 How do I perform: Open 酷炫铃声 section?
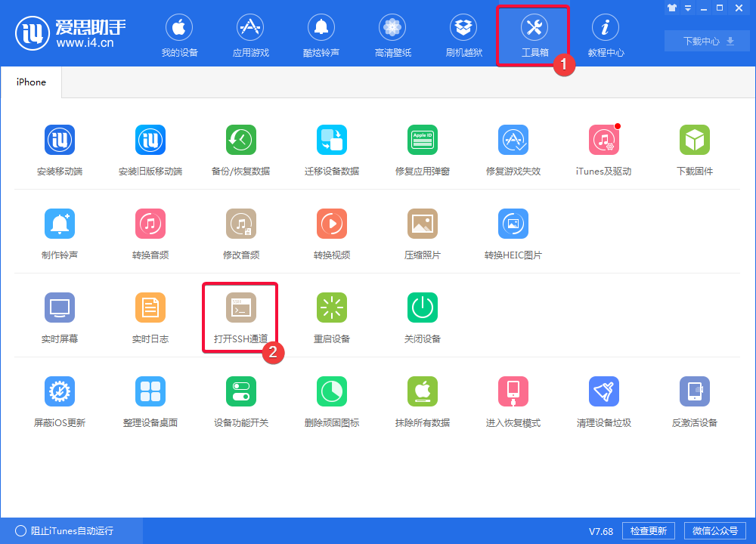tap(321, 36)
